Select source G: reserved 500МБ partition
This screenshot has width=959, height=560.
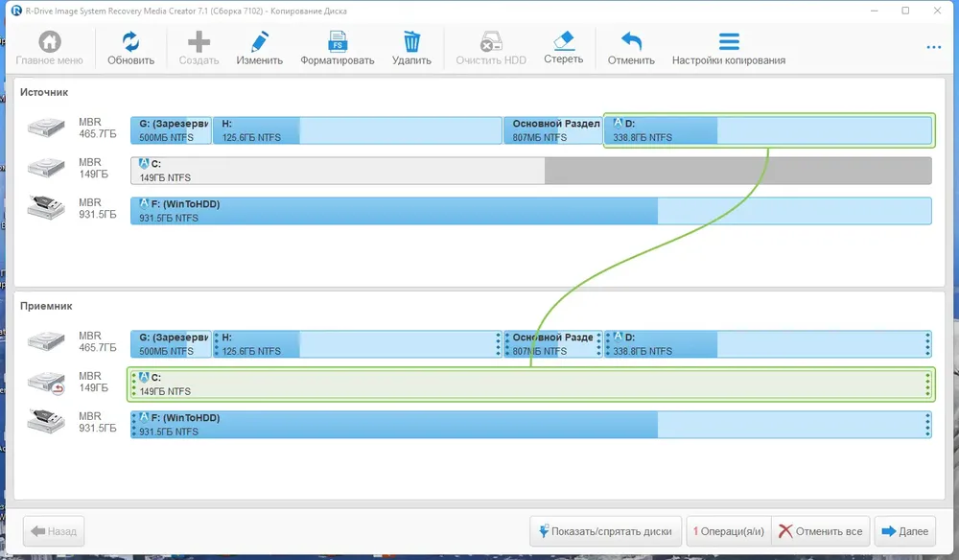(171, 130)
